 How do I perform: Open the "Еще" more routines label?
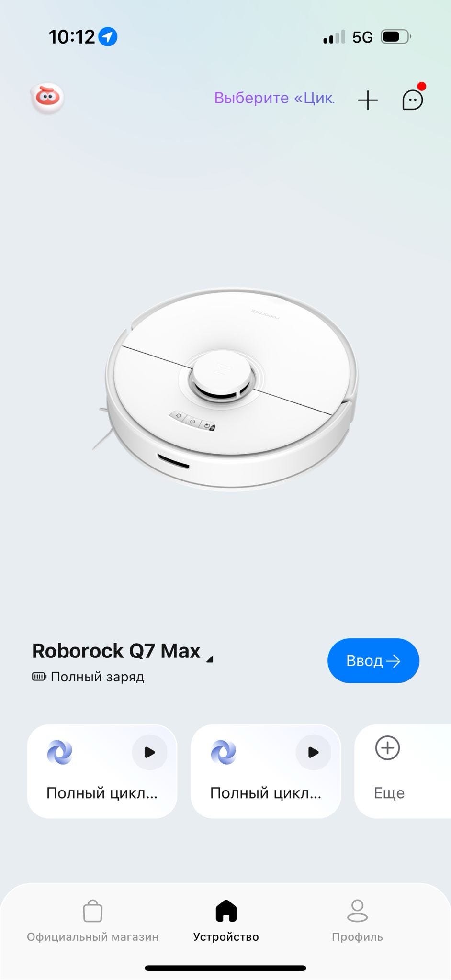(x=389, y=793)
